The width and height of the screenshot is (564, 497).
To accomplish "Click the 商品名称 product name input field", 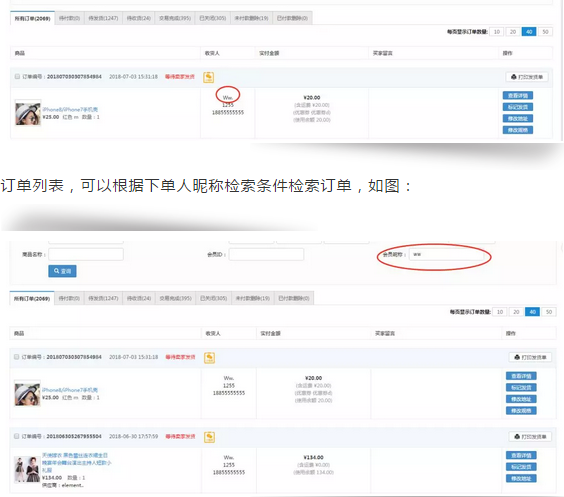I will click(x=86, y=254).
